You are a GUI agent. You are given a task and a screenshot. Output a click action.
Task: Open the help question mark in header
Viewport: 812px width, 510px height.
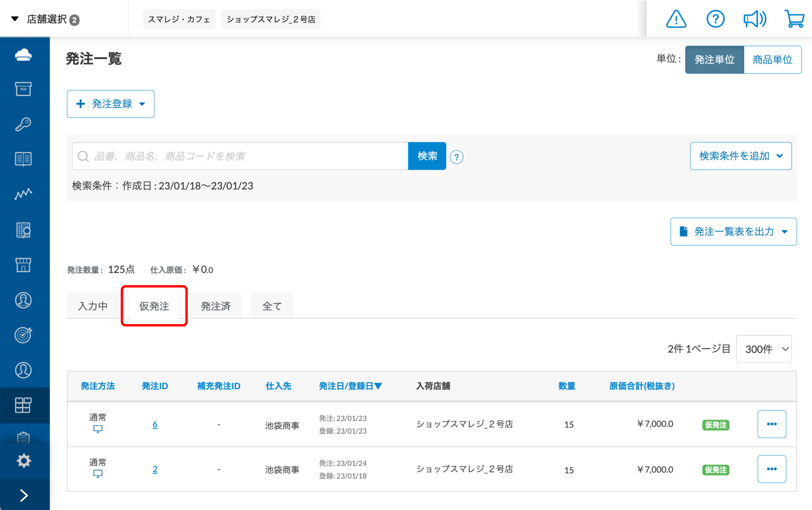tap(715, 19)
